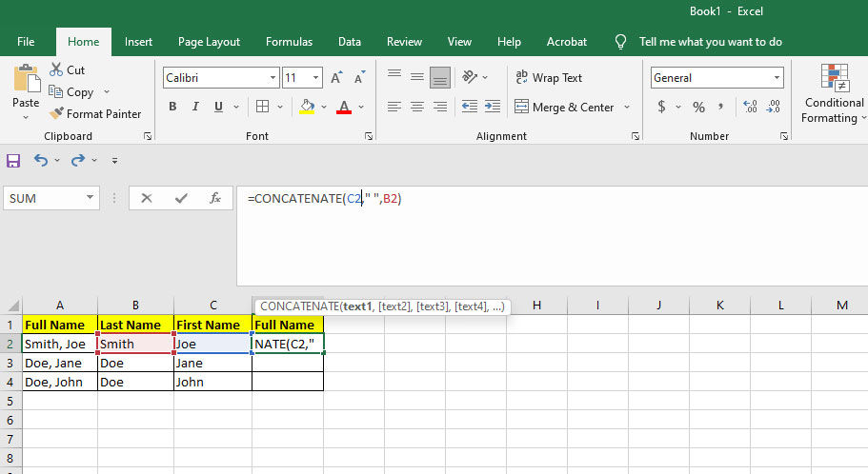Copy selection using Copy icon
This screenshot has height=474, width=868.
(x=55, y=91)
